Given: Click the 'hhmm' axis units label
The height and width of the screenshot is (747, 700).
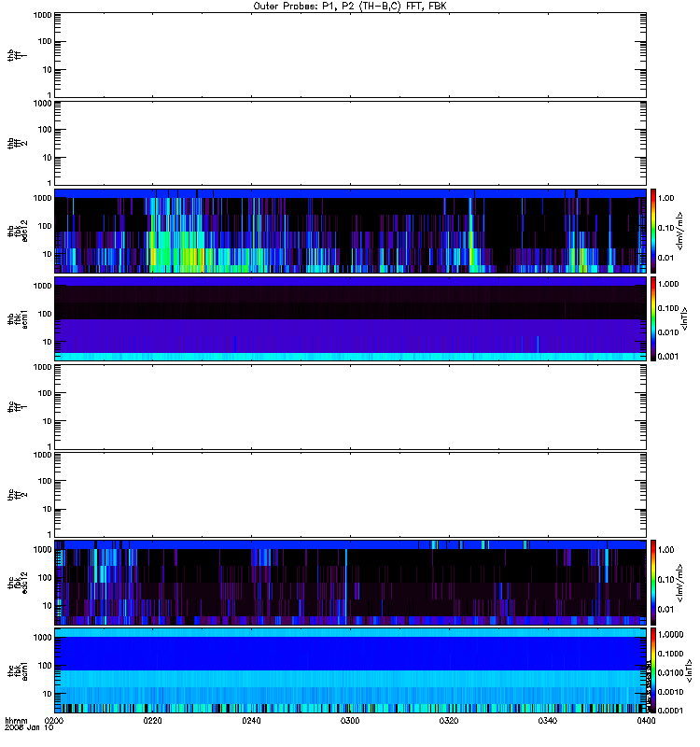Looking at the screenshot, I should [x=16, y=720].
